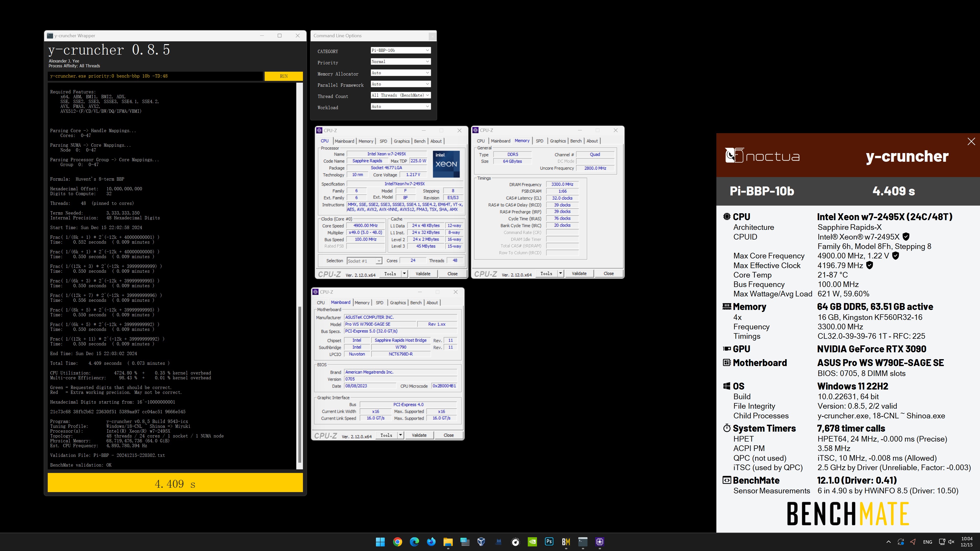
Task: Click 'Total Time: 4.409 seconds' line
Action: tap(110, 363)
